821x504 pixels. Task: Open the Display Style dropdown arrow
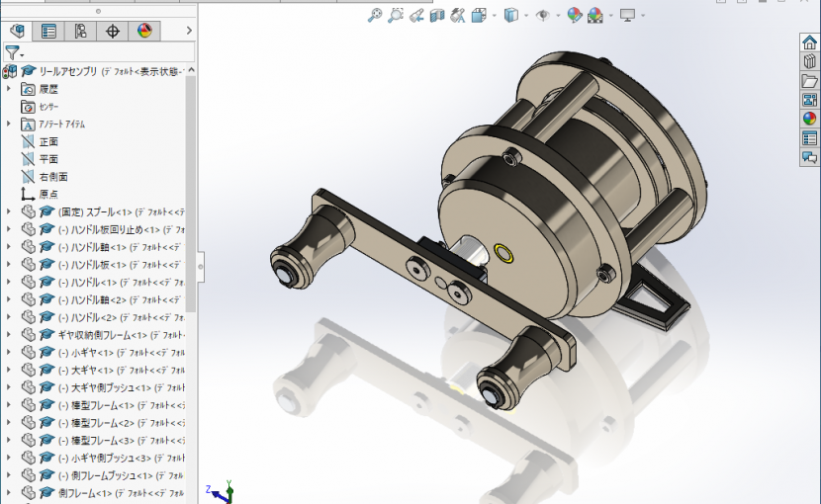point(524,16)
